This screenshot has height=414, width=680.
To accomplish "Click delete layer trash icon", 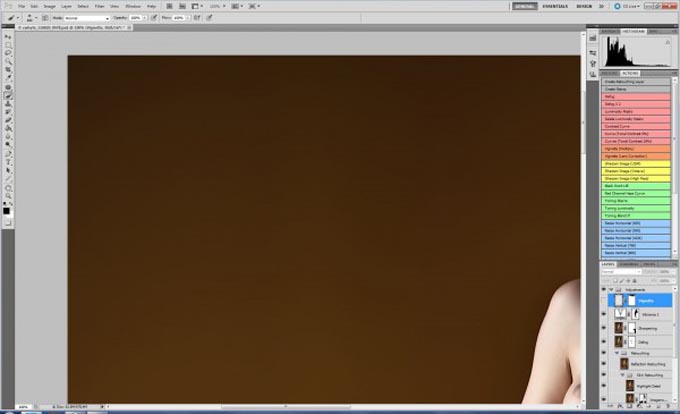I will [x=668, y=407].
